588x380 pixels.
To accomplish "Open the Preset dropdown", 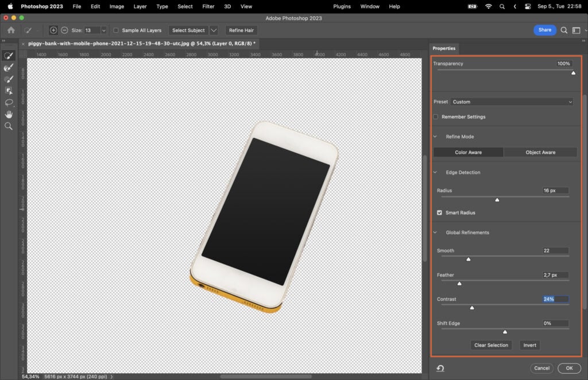I will click(x=512, y=102).
